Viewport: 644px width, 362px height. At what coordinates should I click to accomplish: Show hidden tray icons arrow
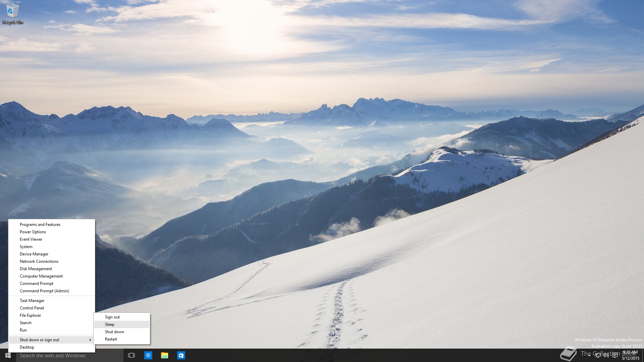(589, 355)
